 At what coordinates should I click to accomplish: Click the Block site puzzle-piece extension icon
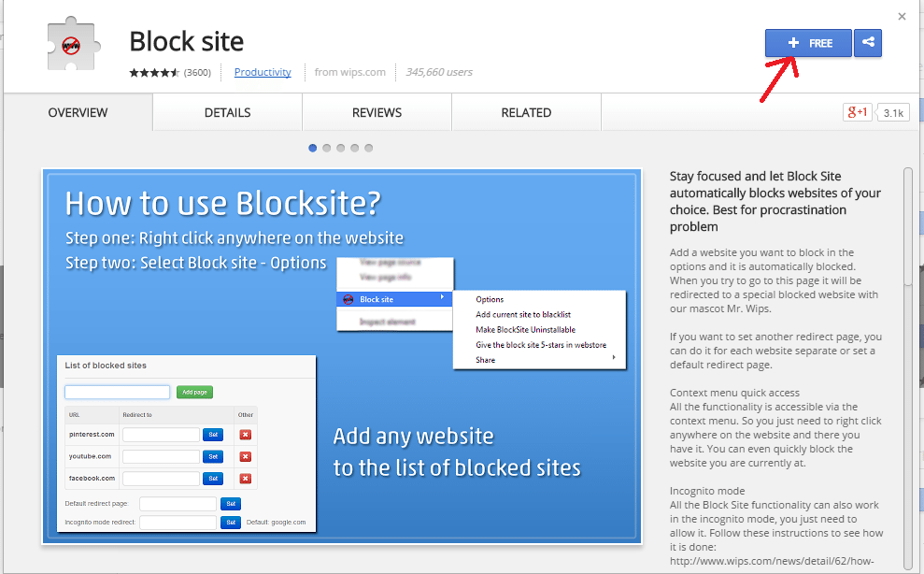pyautogui.click(x=73, y=44)
